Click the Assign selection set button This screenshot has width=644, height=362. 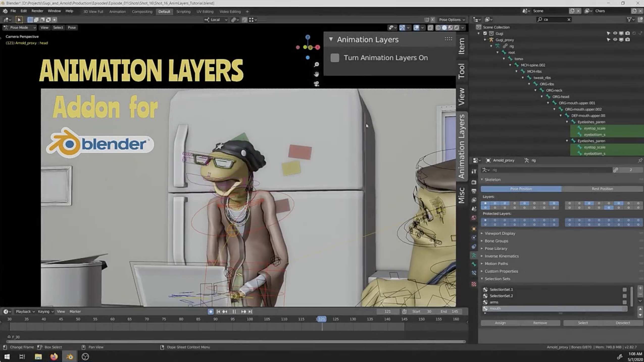point(500,323)
